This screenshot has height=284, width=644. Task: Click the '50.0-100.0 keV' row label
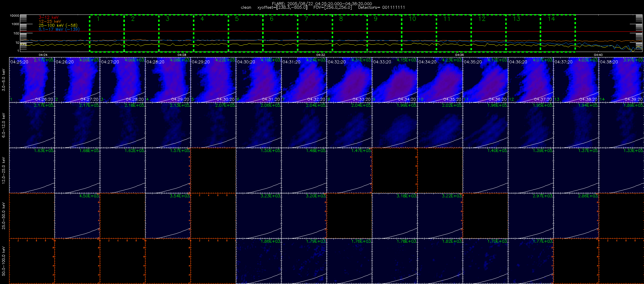(x=4, y=261)
